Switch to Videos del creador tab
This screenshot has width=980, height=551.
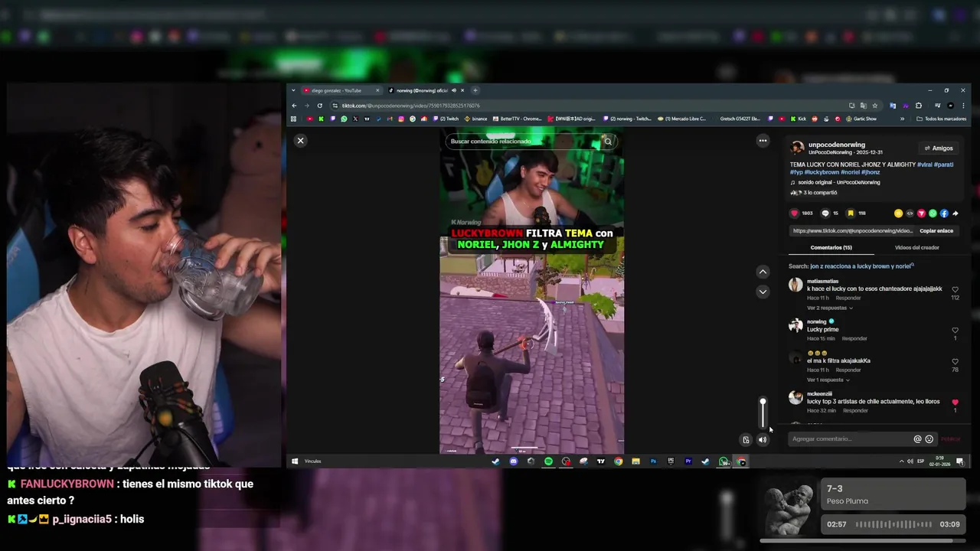coord(916,248)
